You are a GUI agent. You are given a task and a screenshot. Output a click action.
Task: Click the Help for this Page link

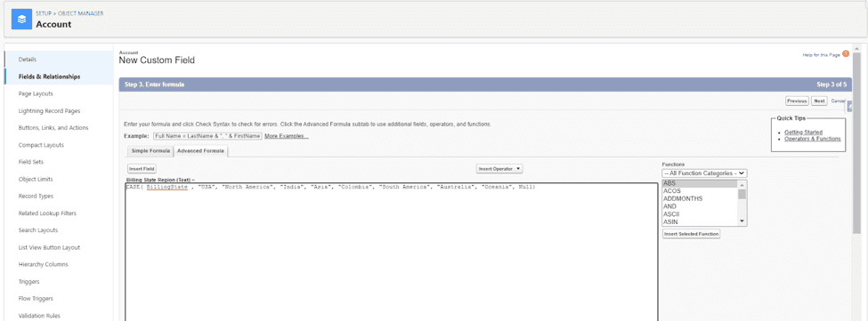[x=822, y=55]
